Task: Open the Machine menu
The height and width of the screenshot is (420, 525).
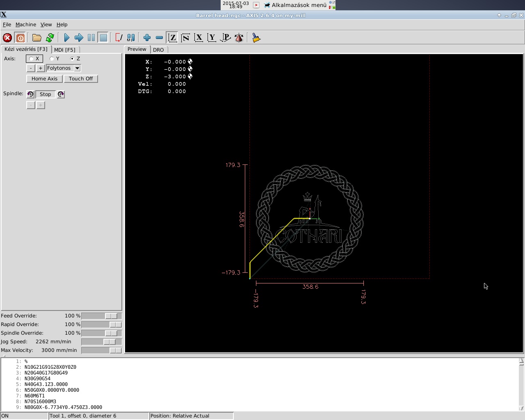Action: click(x=26, y=25)
